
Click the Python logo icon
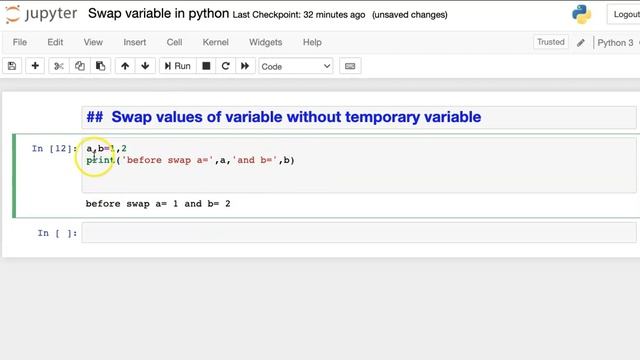(x=581, y=14)
